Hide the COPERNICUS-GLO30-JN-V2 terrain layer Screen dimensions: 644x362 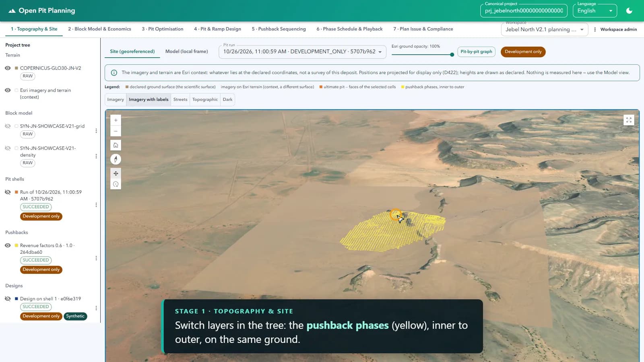pos(8,68)
